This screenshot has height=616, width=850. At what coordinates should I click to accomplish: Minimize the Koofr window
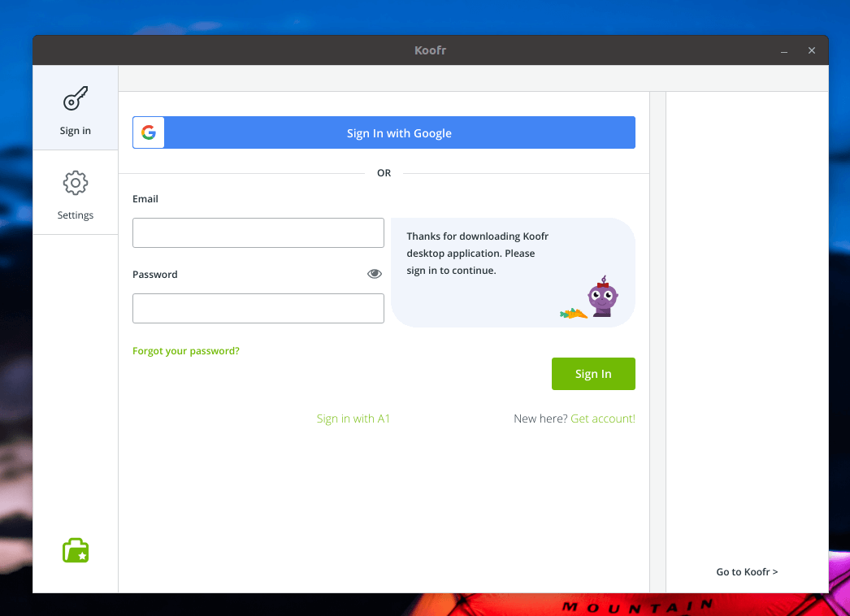pyautogui.click(x=784, y=51)
